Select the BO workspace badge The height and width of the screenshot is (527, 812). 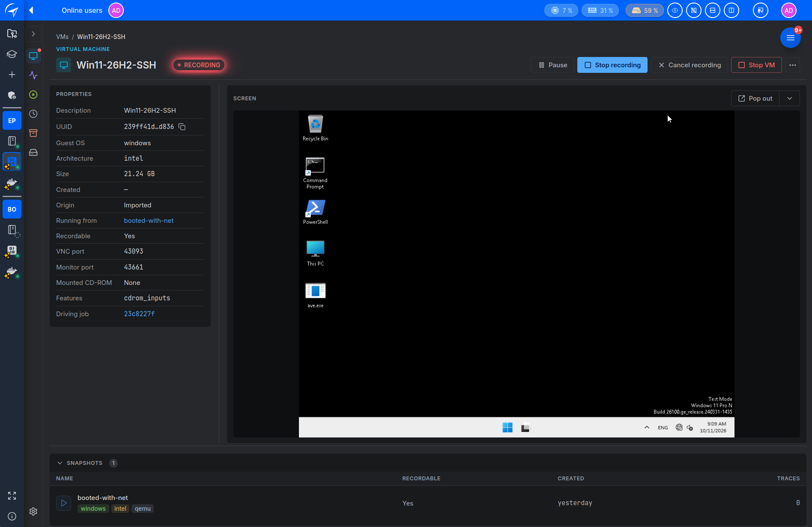pyautogui.click(x=12, y=210)
